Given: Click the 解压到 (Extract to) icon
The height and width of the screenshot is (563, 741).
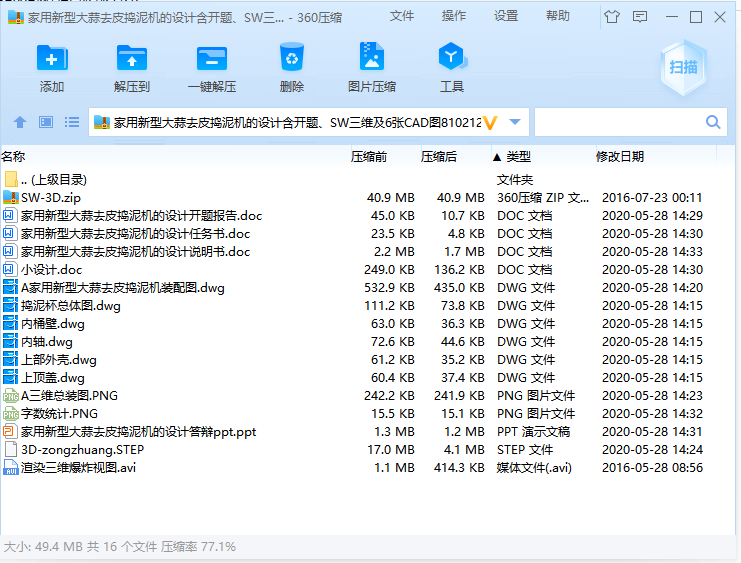Looking at the screenshot, I should 132,58.
